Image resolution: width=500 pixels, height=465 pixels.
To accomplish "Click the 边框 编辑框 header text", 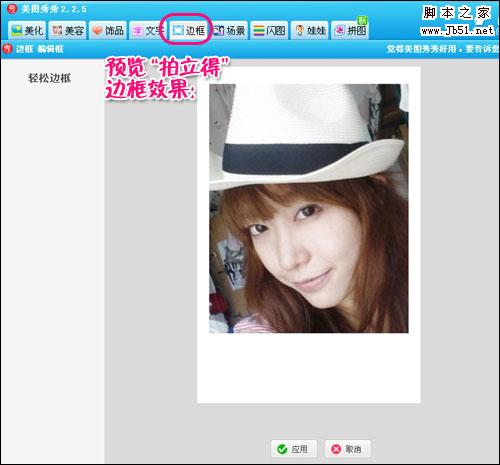I will point(40,49).
